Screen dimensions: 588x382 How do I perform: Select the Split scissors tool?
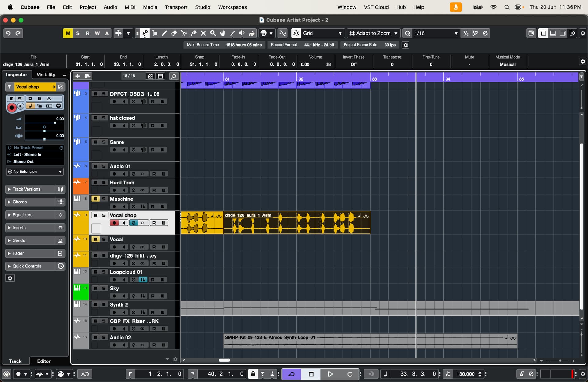(184, 33)
